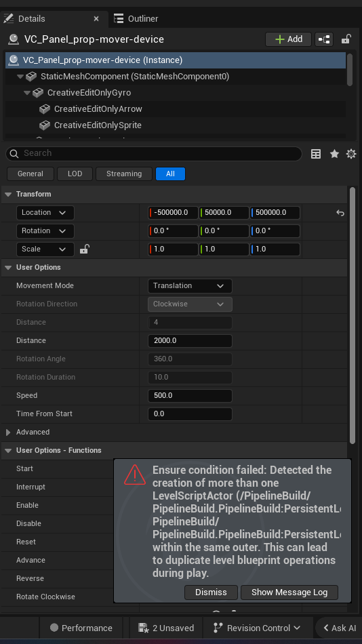Viewport: 362px width, 644px height.
Task: Click the StaticMeshComponent cube icon
Action: tap(31, 77)
